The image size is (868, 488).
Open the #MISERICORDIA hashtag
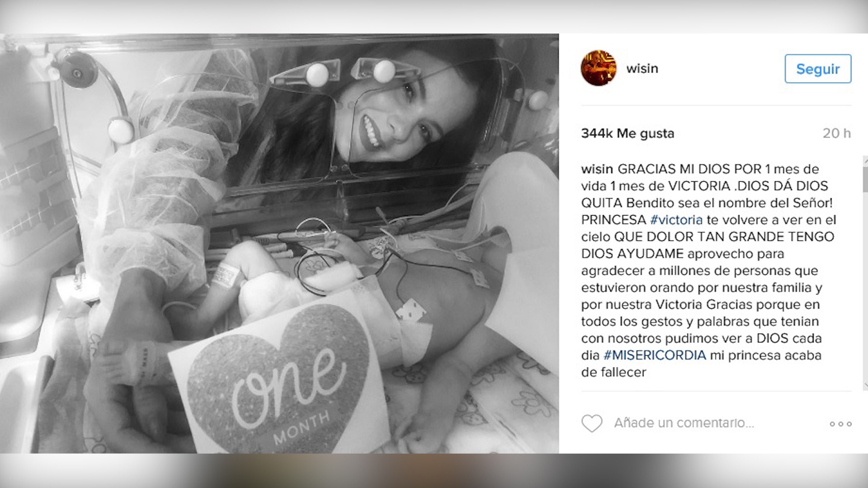(x=655, y=355)
